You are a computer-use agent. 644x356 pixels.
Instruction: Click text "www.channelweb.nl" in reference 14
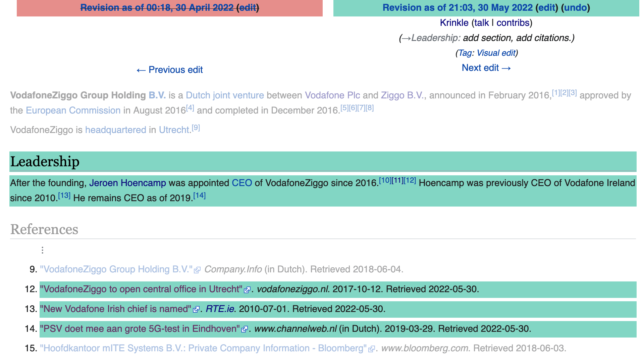296,329
